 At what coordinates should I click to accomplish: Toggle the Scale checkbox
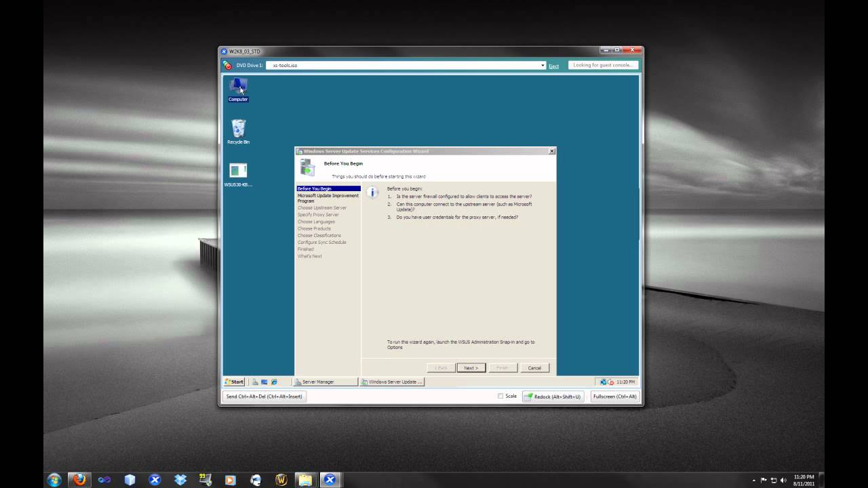click(500, 396)
